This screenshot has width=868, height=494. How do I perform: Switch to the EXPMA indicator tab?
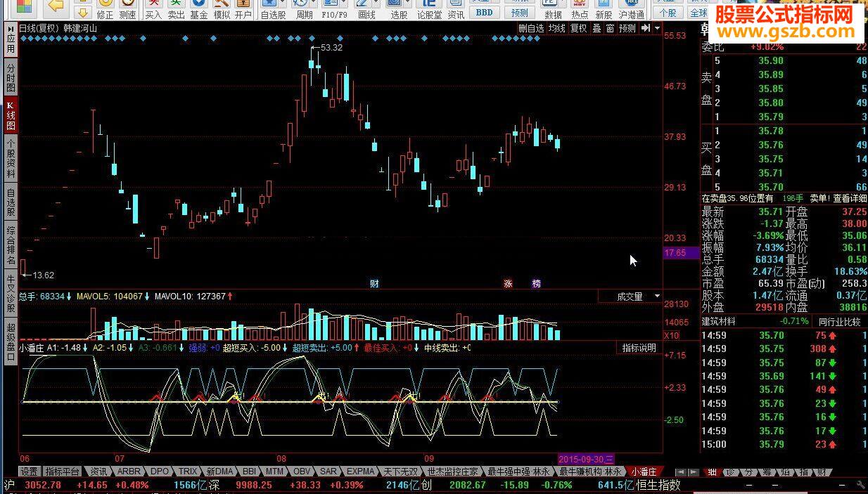tap(361, 472)
